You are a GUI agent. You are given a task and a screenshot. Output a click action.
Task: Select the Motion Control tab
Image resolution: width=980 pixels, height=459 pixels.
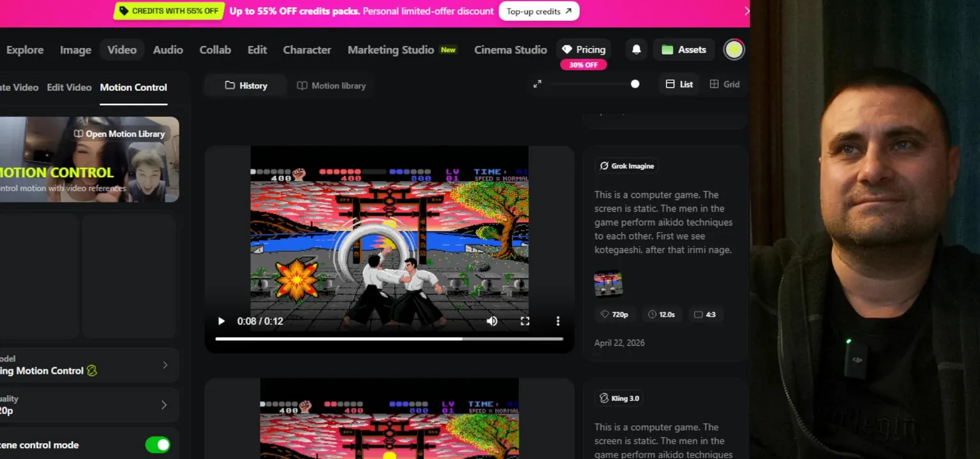pos(133,87)
